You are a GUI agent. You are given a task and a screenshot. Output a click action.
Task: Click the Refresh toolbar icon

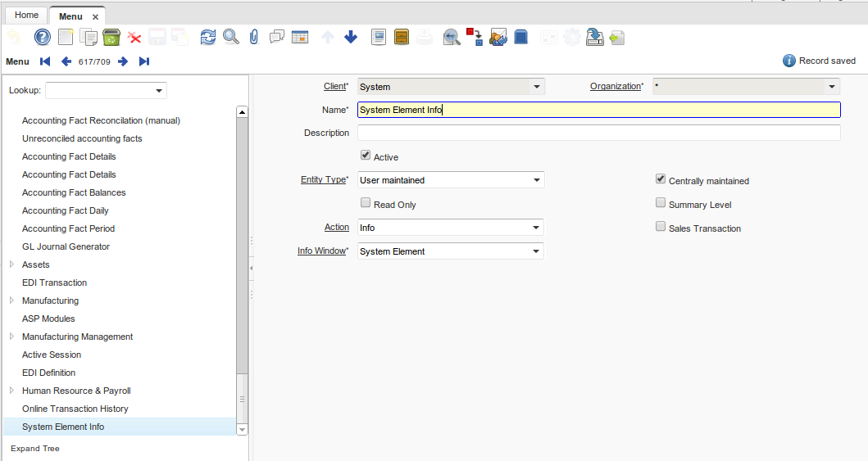click(208, 37)
